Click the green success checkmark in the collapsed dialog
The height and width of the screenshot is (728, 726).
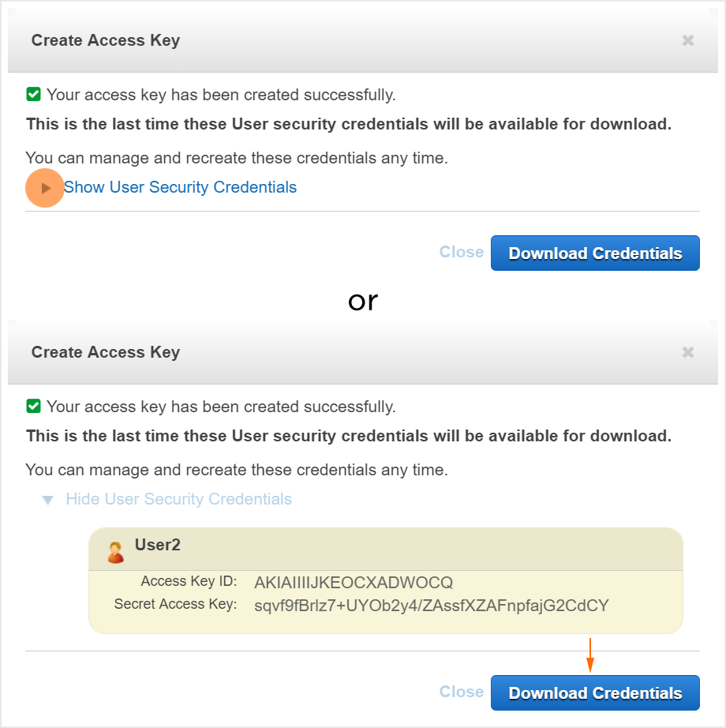[33, 95]
